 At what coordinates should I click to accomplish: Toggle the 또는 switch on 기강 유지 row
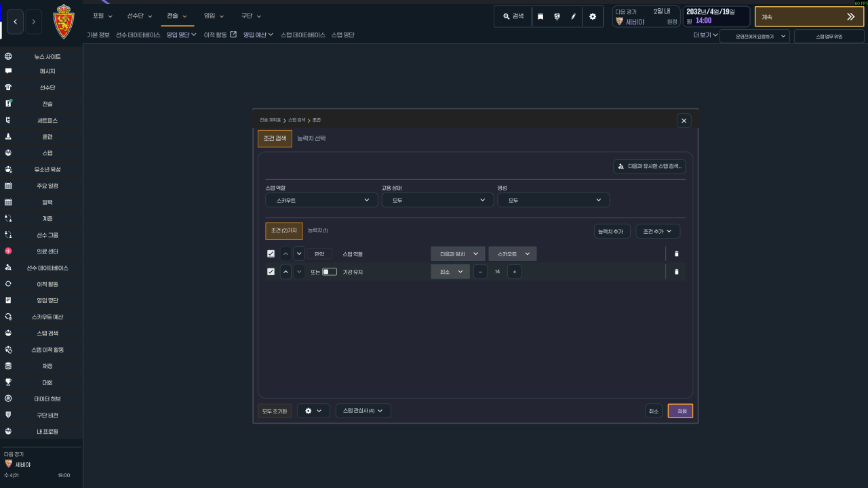click(x=330, y=272)
